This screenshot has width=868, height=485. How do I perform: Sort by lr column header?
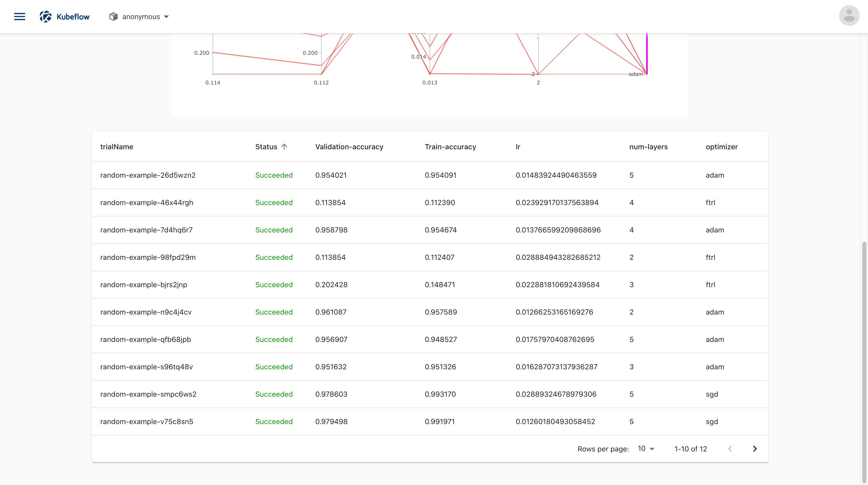tap(518, 147)
